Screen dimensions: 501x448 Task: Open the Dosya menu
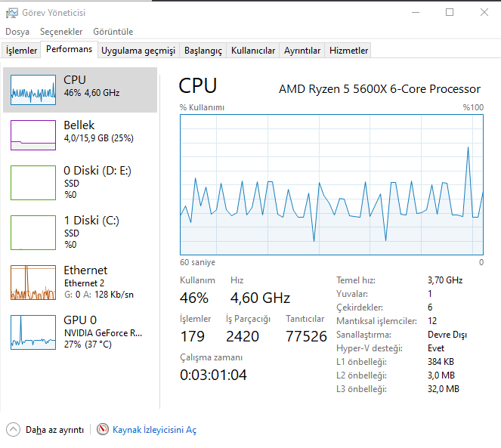click(x=17, y=32)
